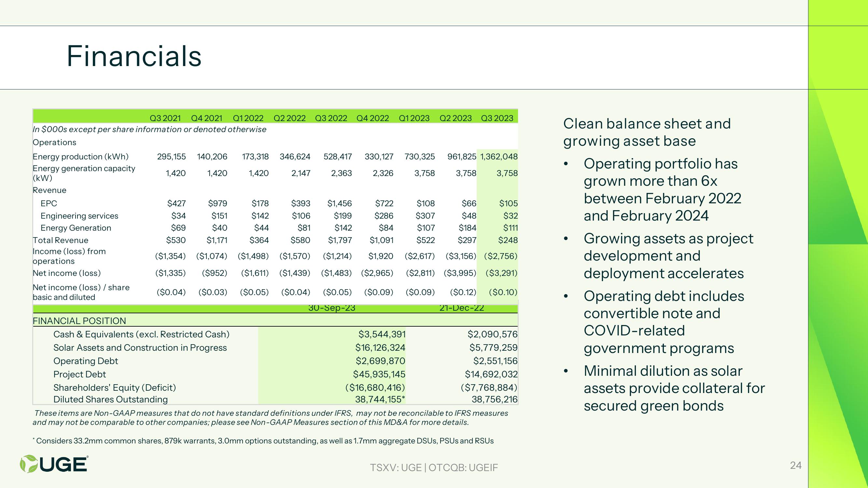Select the Q4 2022 column header
The image size is (868, 488).
click(x=373, y=118)
